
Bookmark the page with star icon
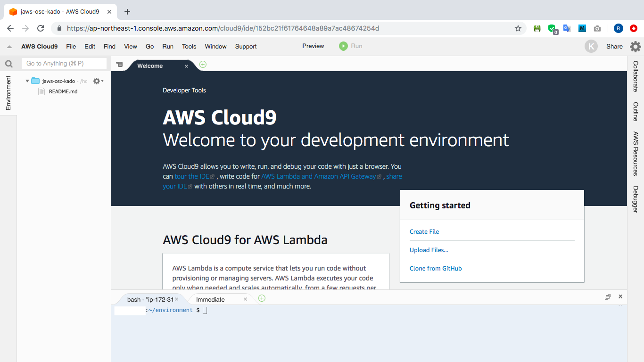point(518,28)
